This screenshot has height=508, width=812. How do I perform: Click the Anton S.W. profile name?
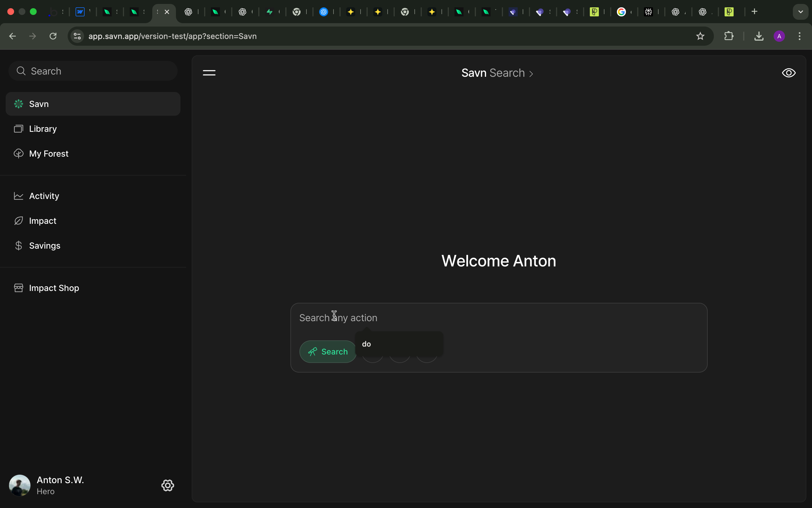[60, 480]
